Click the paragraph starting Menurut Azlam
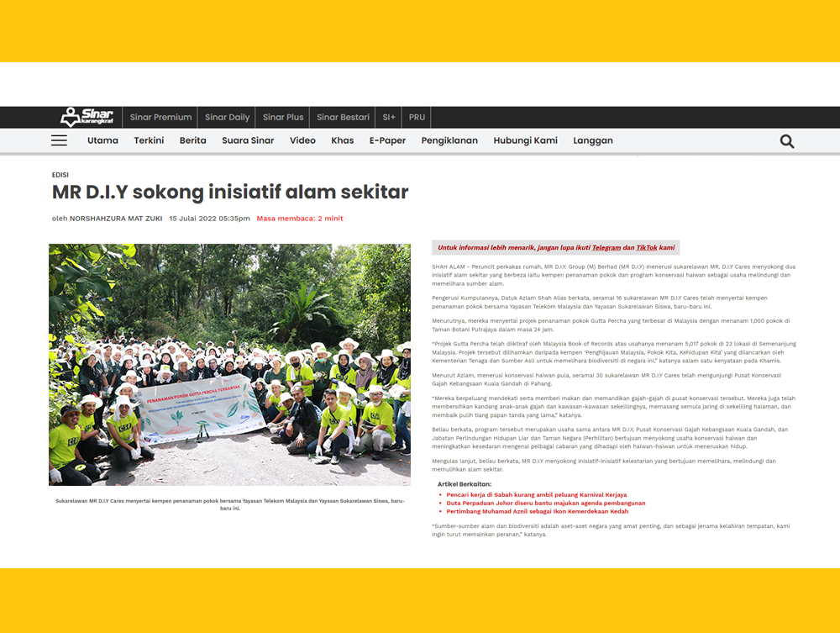This screenshot has height=633, width=840. pos(606,379)
